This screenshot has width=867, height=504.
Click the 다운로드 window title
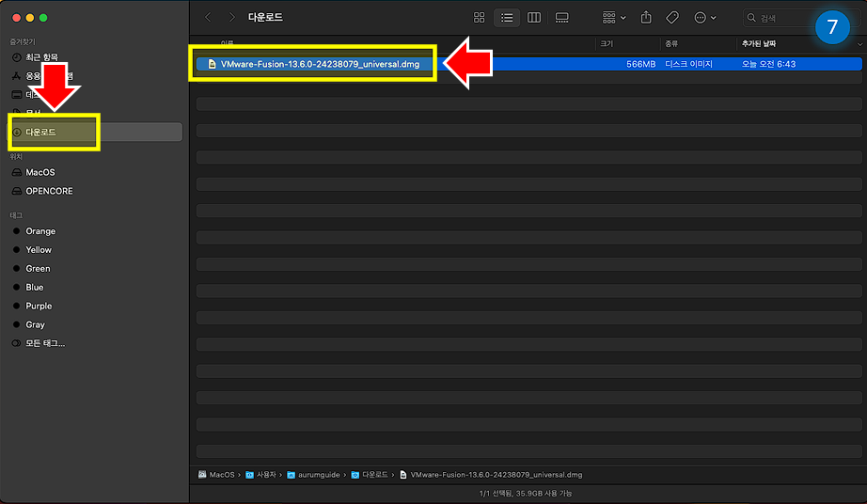[265, 18]
